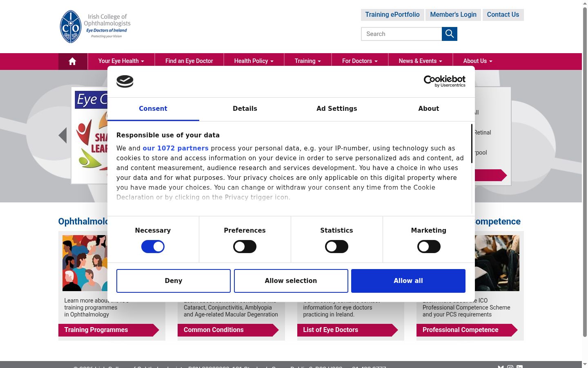Screen dimensions: 588x368
Task: Toggle the Necessary cookies switch
Action: tap(153, 247)
